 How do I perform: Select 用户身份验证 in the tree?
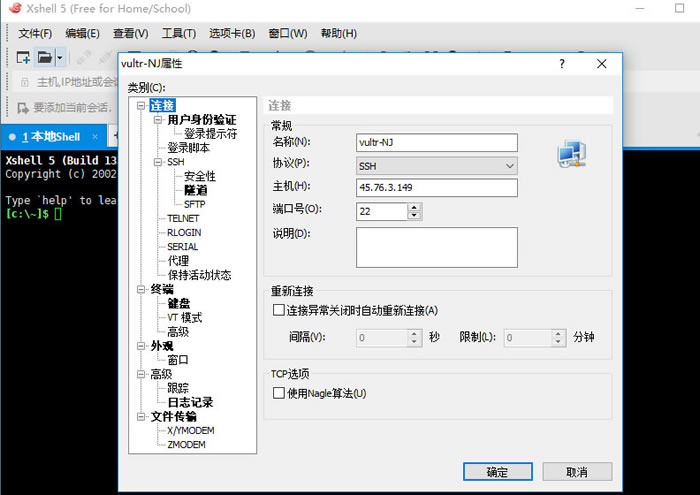[202, 120]
